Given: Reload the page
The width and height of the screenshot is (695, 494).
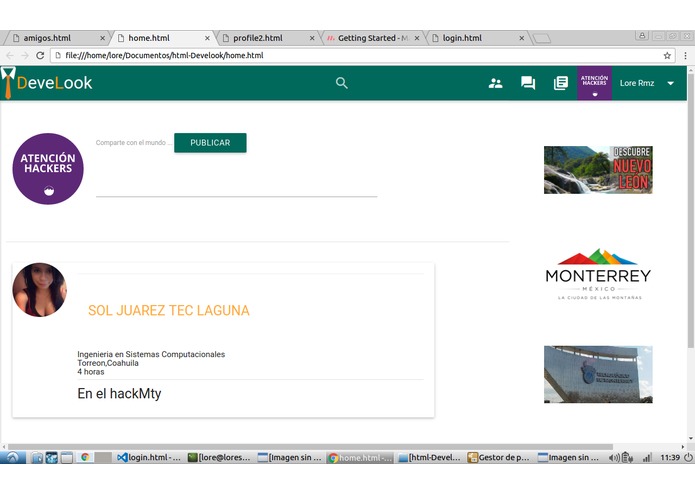Looking at the screenshot, I should pyautogui.click(x=40, y=55).
